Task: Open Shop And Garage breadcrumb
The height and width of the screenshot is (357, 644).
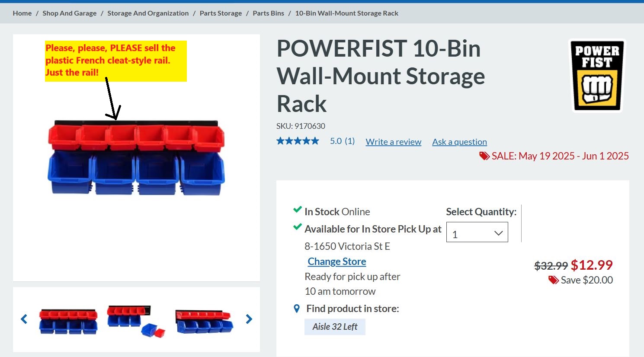Action: pos(69,13)
